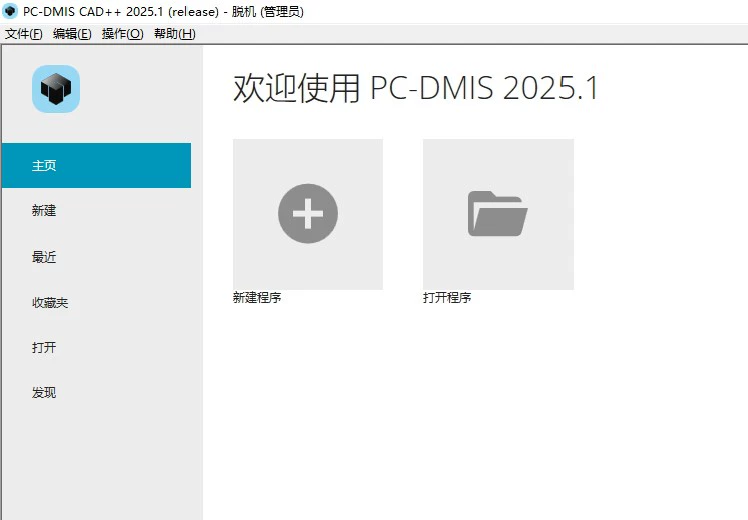Click the PC-DMIS cube logo in sidebar
Image resolution: width=748 pixels, height=520 pixels.
click(56, 89)
